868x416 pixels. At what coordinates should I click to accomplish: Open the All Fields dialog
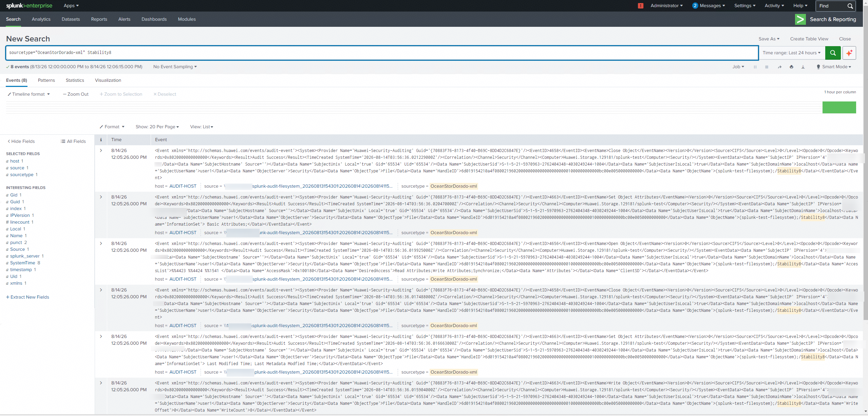[x=73, y=141]
